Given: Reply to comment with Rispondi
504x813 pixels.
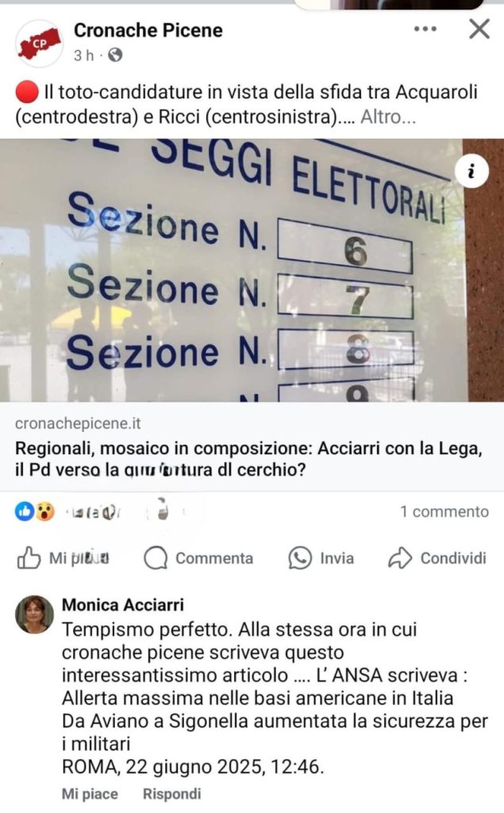Looking at the screenshot, I should click(171, 794).
